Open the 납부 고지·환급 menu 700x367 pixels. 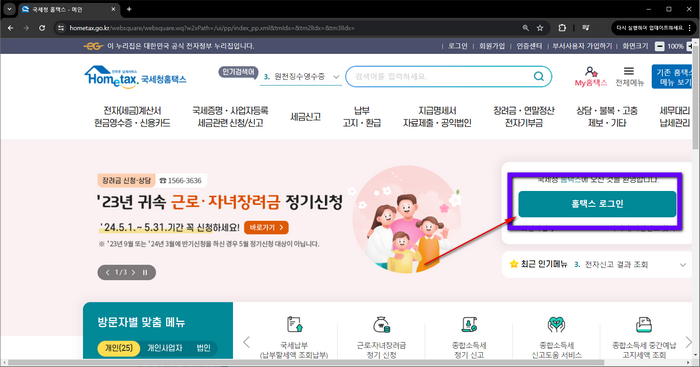coord(362,117)
